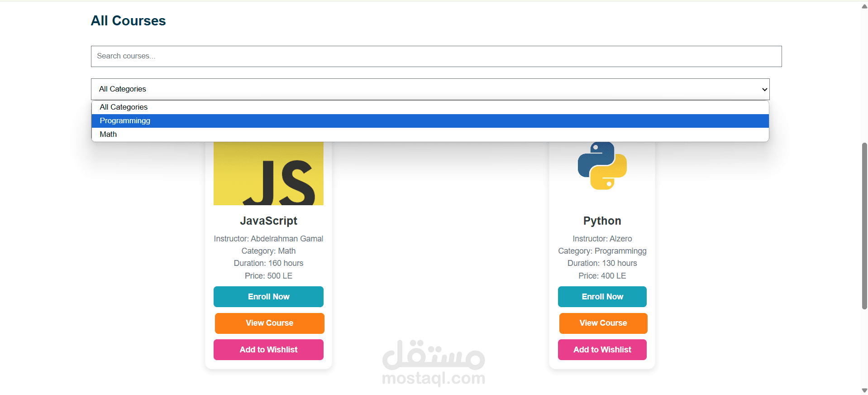The width and height of the screenshot is (868, 395).
Task: Click the page's vertical scrollbar thumb
Action: coord(864,226)
